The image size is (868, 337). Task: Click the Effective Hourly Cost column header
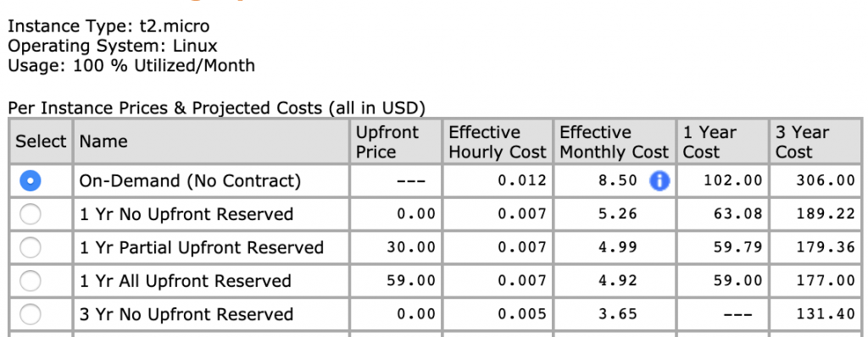[497, 141]
